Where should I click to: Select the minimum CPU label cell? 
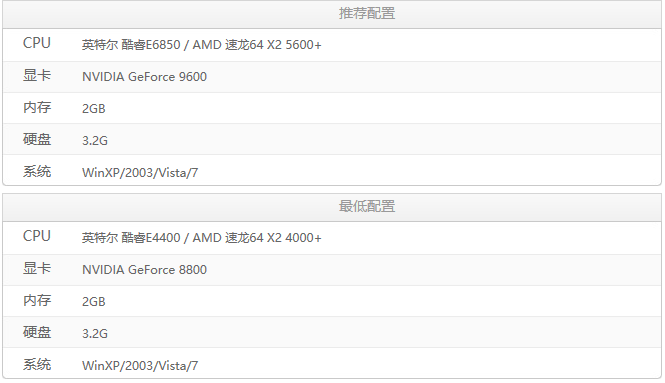(37, 236)
